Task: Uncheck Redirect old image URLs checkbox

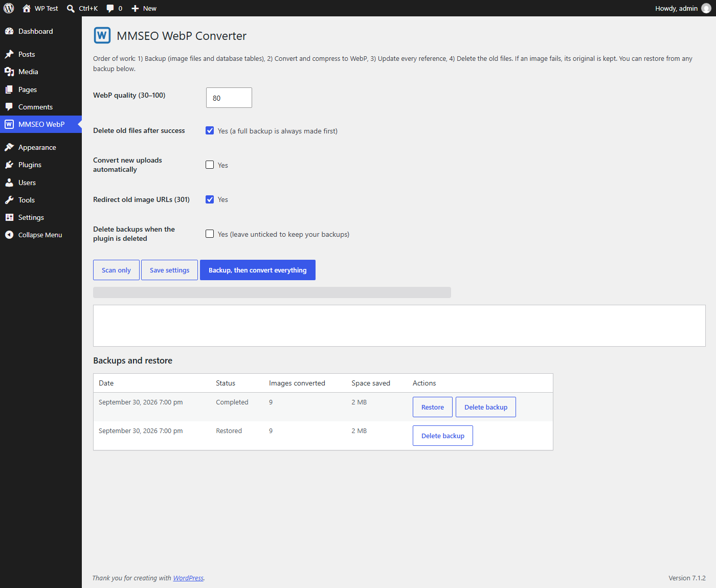Action: (x=210, y=199)
